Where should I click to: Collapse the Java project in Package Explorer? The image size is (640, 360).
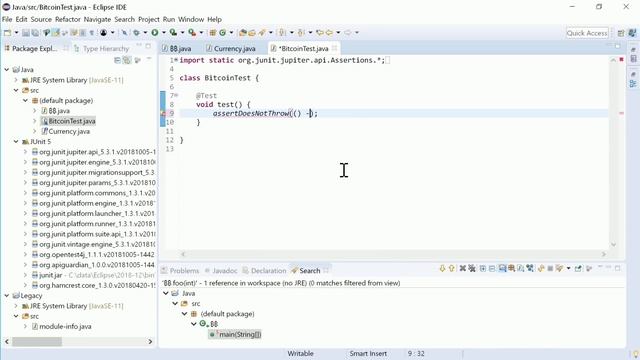click(x=7, y=70)
